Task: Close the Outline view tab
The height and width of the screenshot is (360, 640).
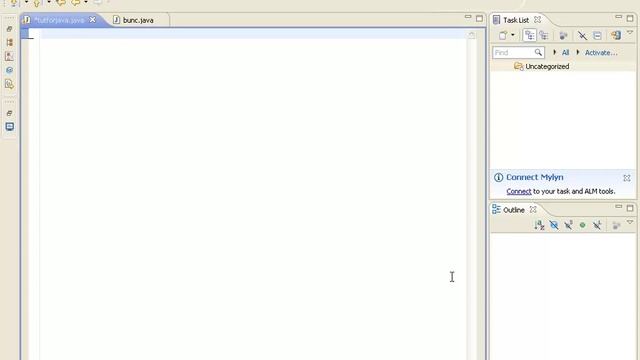Action: (x=533, y=209)
